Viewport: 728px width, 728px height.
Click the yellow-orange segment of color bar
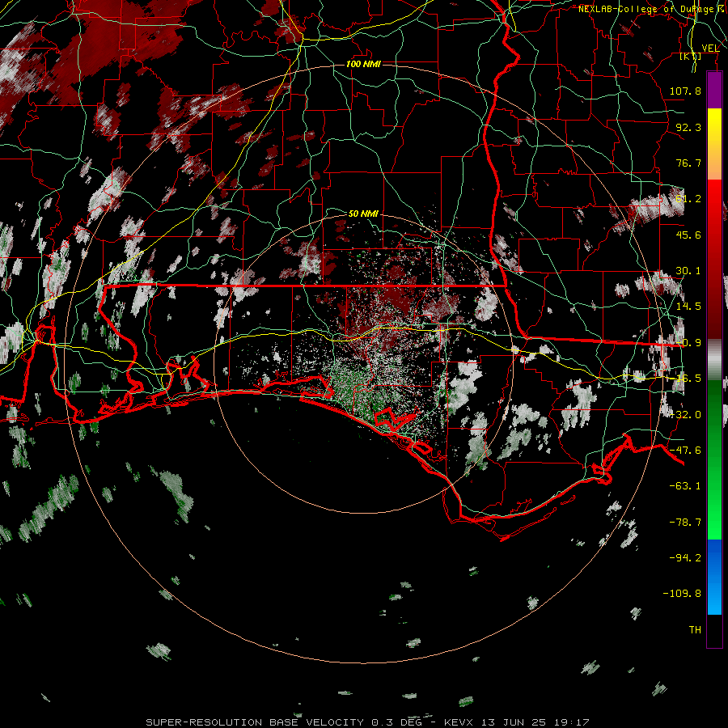714,144
